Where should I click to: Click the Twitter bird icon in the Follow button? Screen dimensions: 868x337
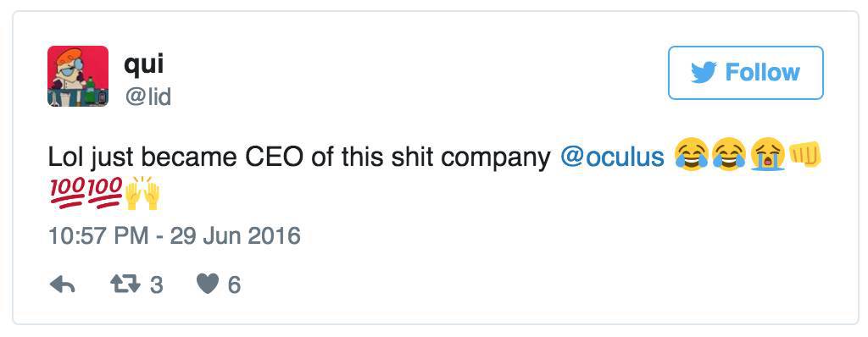tap(704, 73)
